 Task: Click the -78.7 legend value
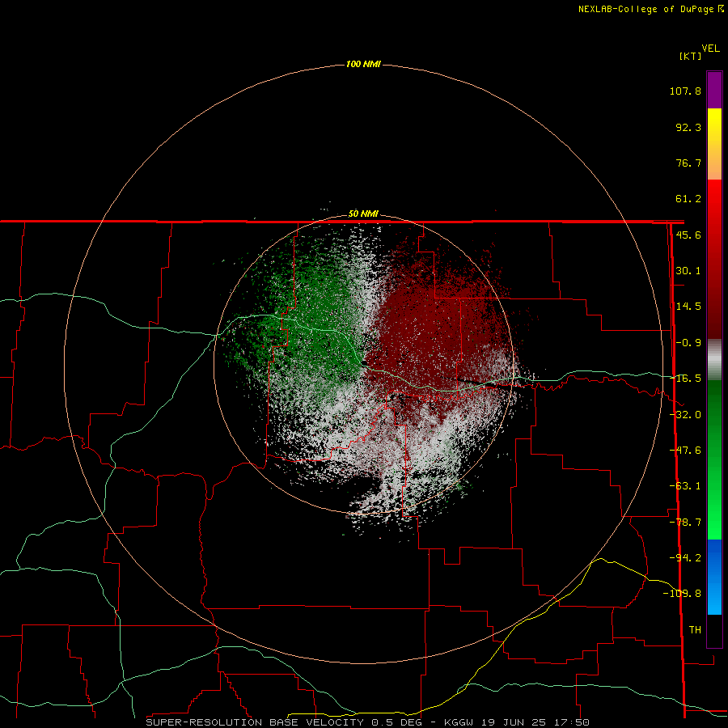pos(685,523)
